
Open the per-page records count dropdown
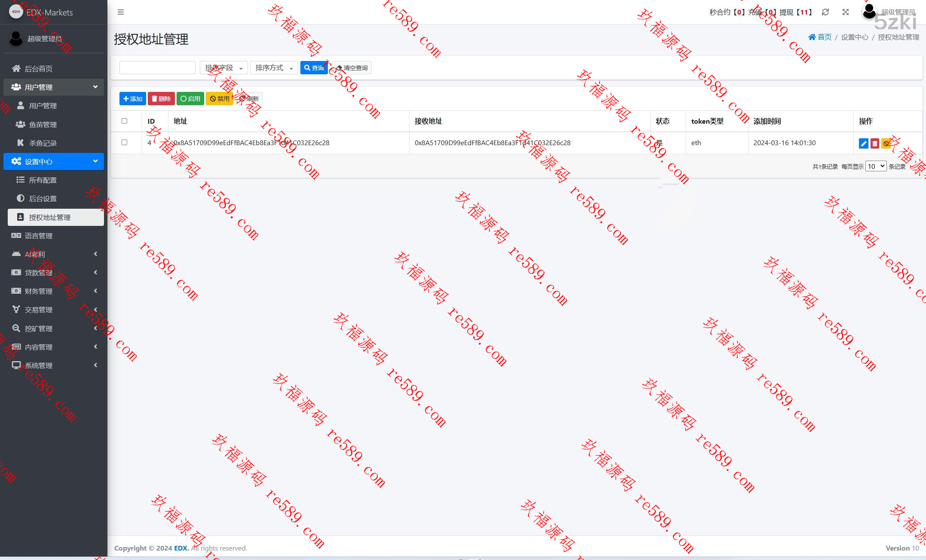(x=876, y=166)
